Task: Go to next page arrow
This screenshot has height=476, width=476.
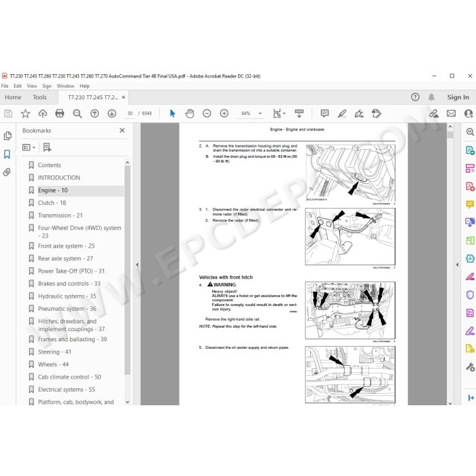Action: [112, 114]
